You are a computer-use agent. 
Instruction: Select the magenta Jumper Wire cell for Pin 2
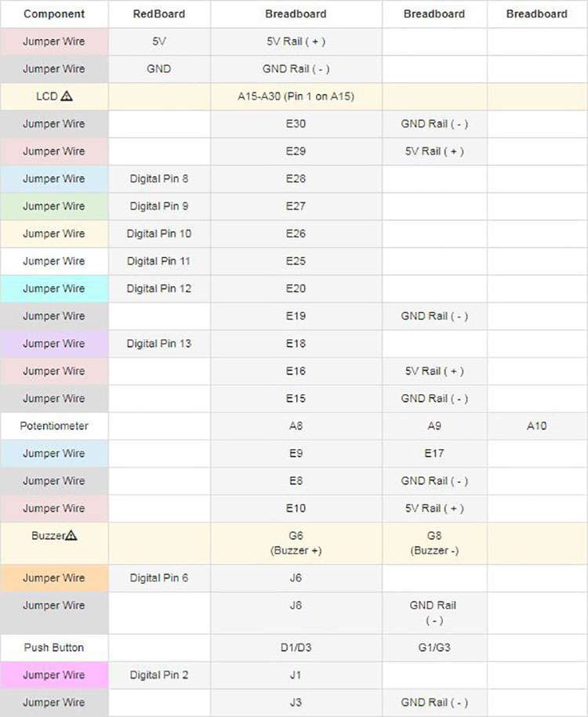(54, 675)
